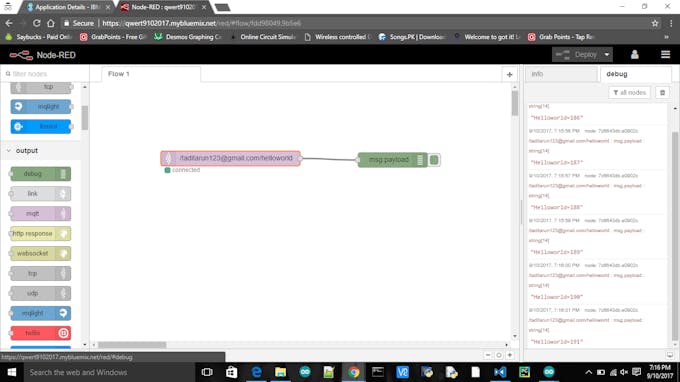Zoom out the canvas with minus icon
Image resolution: width=680 pixels, height=382 pixels.
point(488,355)
